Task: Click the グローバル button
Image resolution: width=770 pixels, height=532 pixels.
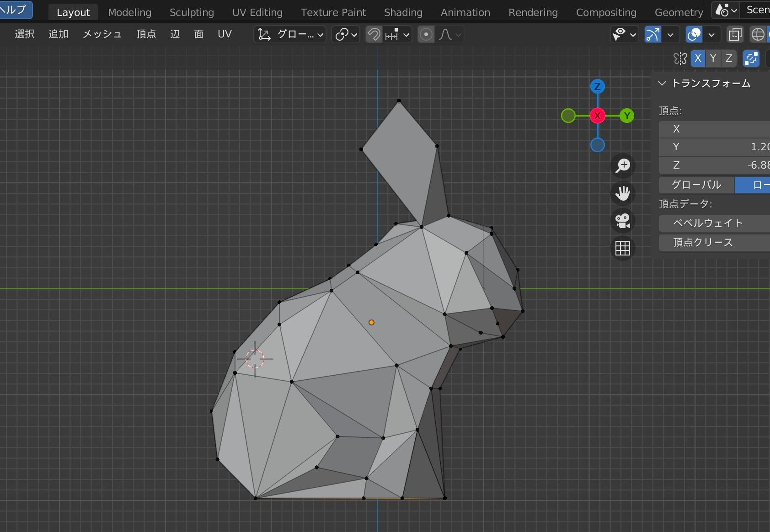Action: click(696, 185)
